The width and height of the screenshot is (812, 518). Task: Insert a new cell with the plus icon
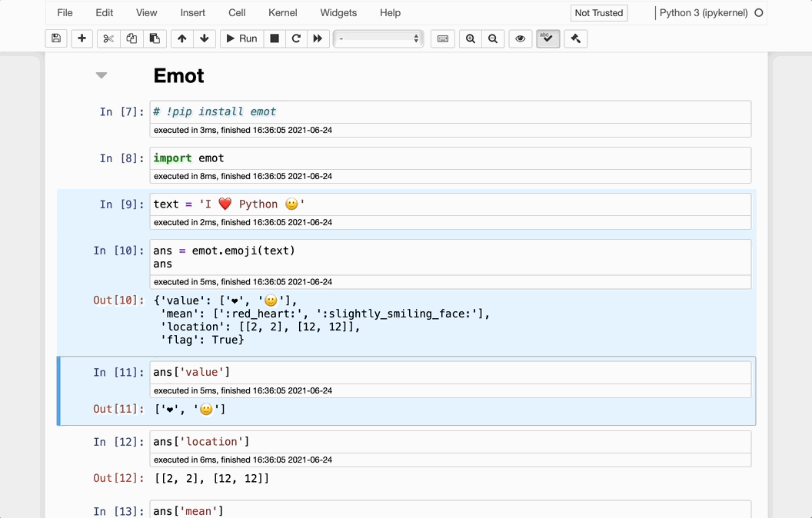82,38
